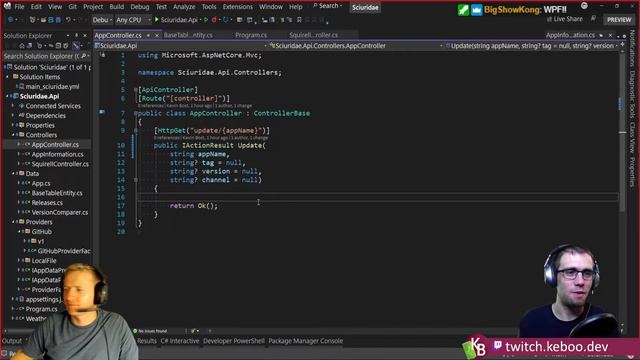Select main_sciuridae.yml in Solution Explorer
Screen dimensions: 640x360
tap(52, 87)
